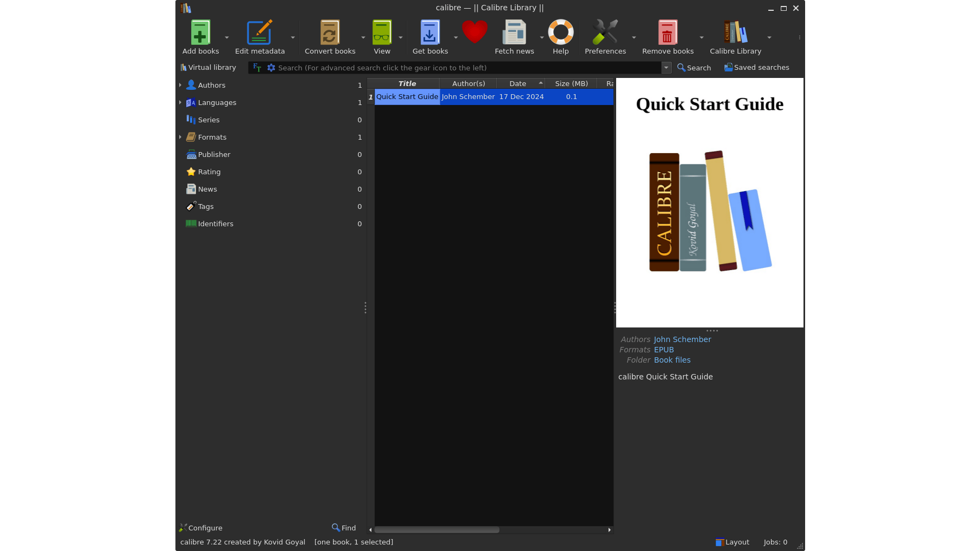Click the red heart donate icon
980x551 pixels.
coord(474,32)
